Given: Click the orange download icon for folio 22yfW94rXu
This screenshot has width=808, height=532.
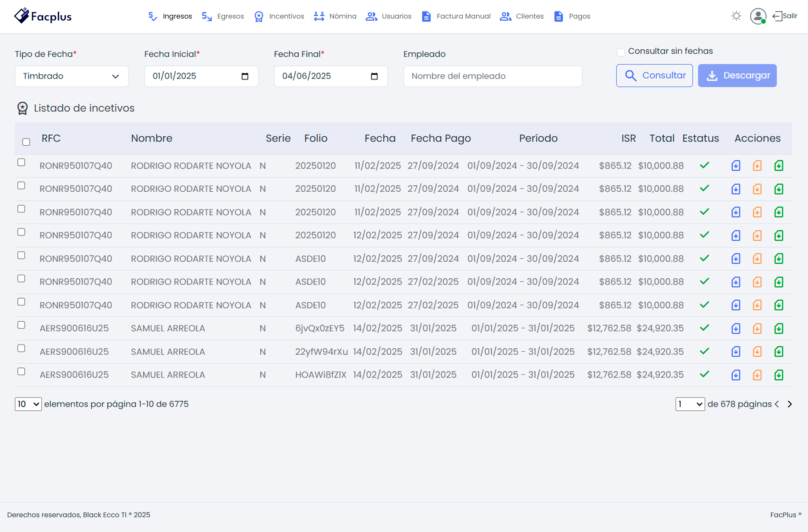Looking at the screenshot, I should point(757,352).
